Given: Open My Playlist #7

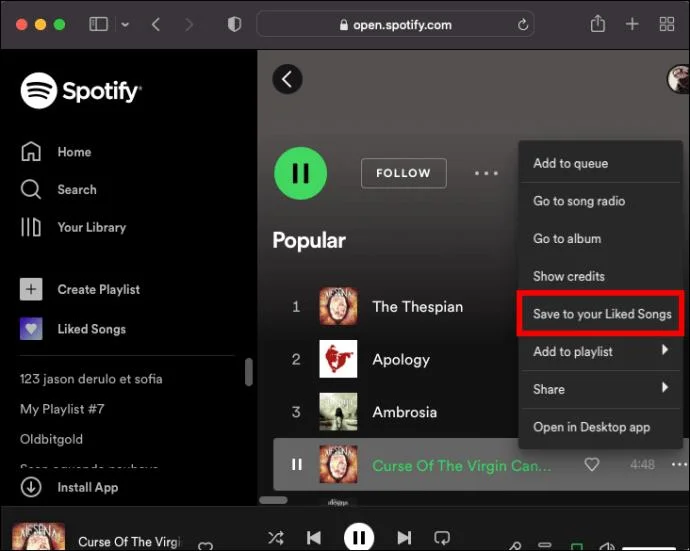Looking at the screenshot, I should point(62,409).
